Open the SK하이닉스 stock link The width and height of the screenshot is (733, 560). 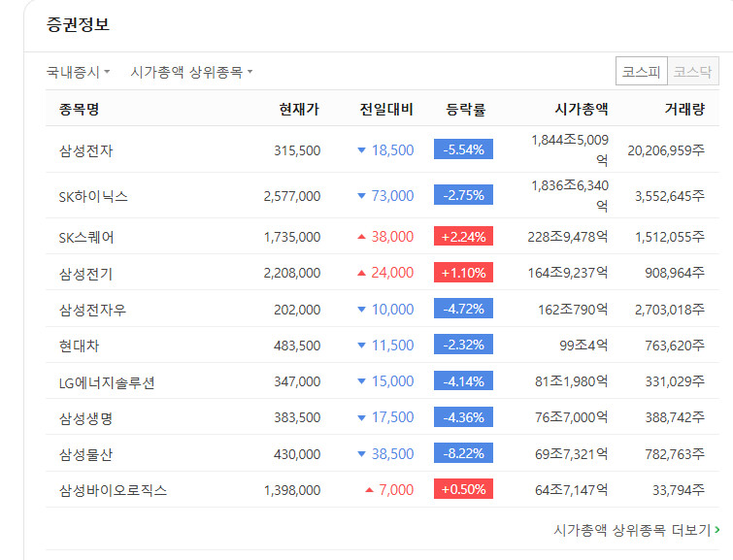[x=93, y=196]
